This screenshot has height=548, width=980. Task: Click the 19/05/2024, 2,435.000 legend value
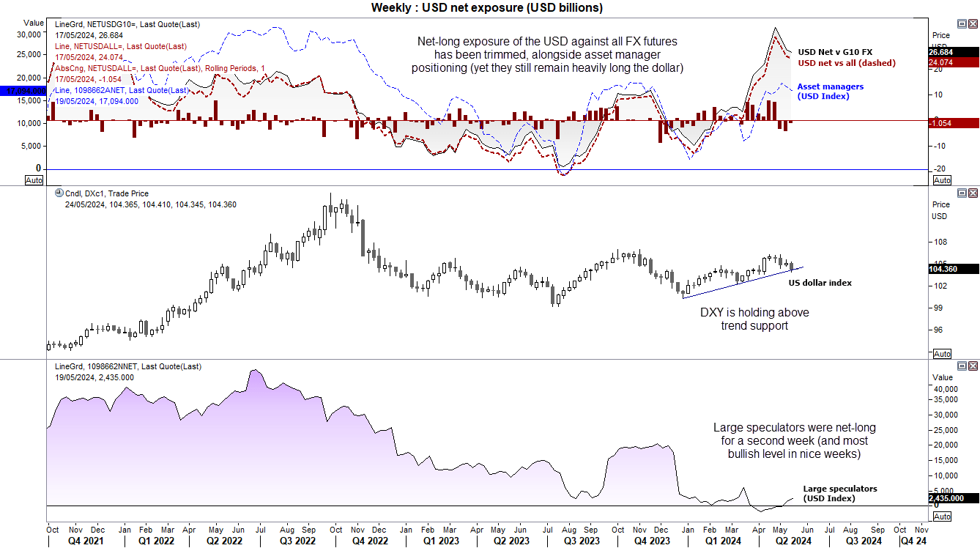(x=94, y=377)
